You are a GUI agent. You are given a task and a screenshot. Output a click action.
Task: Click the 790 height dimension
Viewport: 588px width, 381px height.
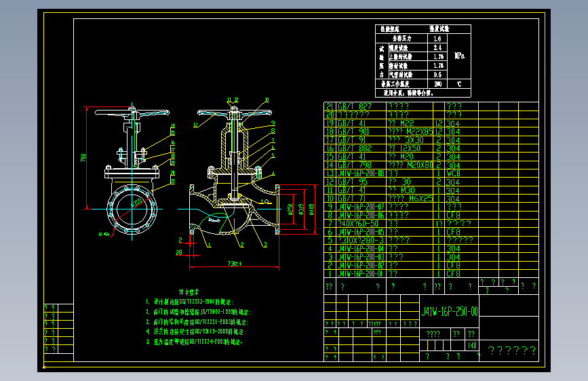[83, 157]
